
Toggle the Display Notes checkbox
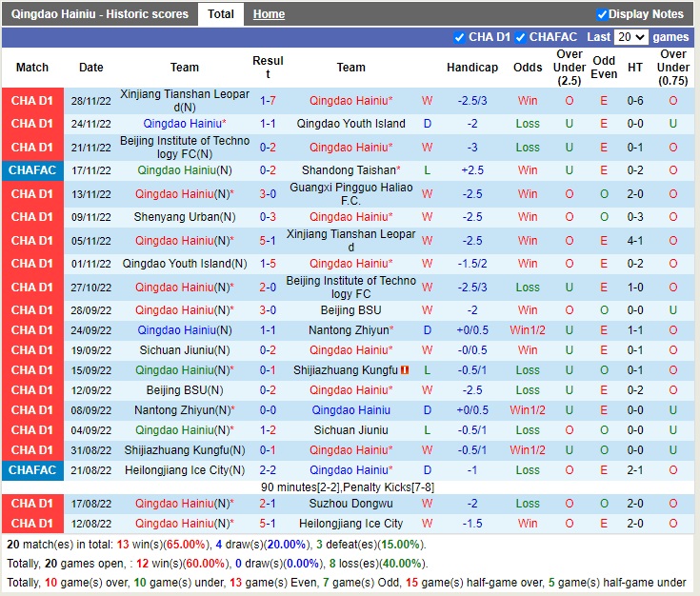602,14
